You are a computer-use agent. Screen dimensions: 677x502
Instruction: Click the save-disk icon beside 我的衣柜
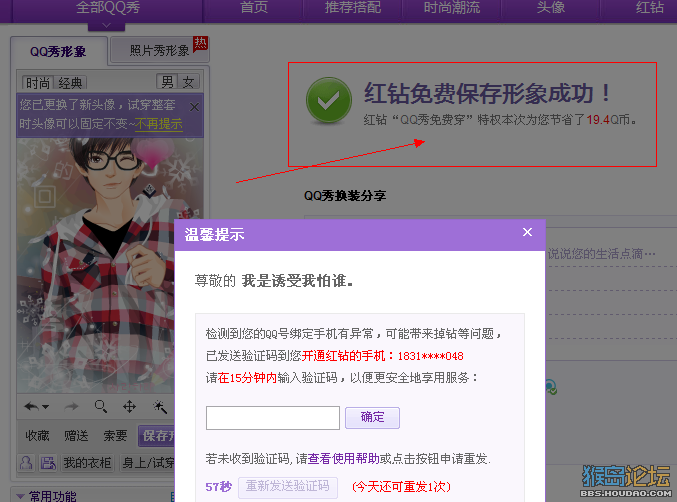tap(48, 463)
